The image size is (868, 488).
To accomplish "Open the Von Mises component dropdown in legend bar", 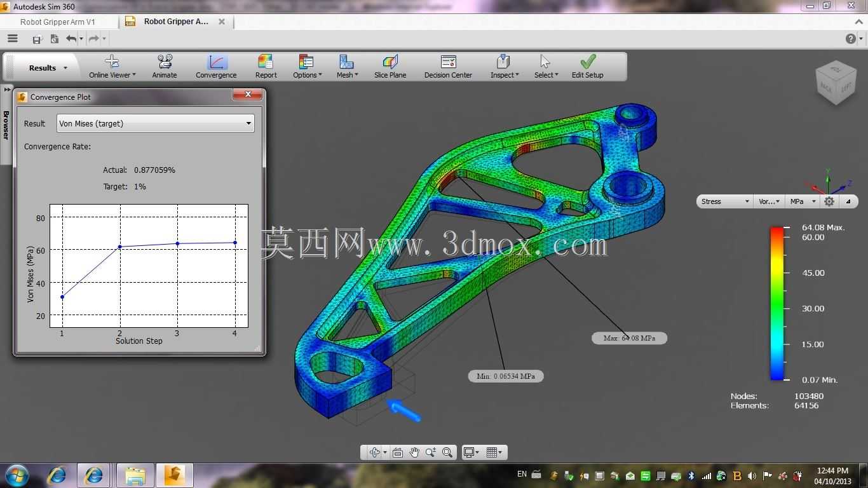I will click(x=770, y=201).
